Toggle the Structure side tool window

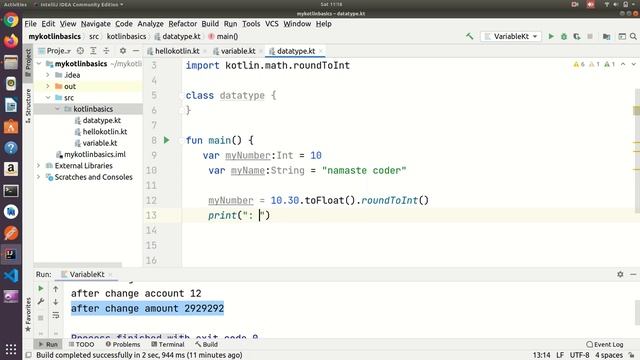(x=28, y=105)
